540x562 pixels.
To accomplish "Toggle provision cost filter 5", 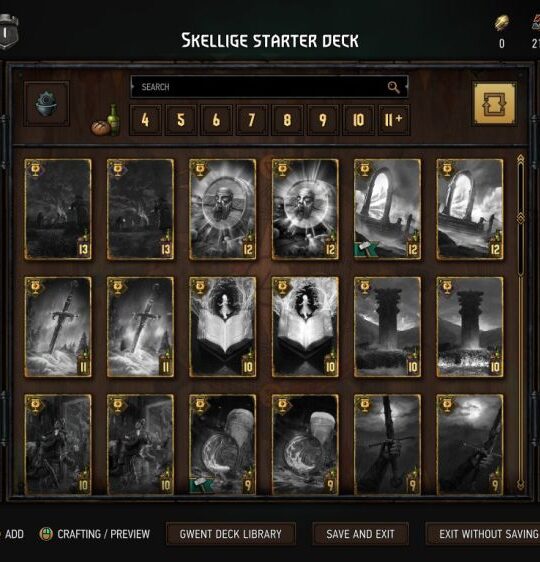I will click(x=181, y=120).
